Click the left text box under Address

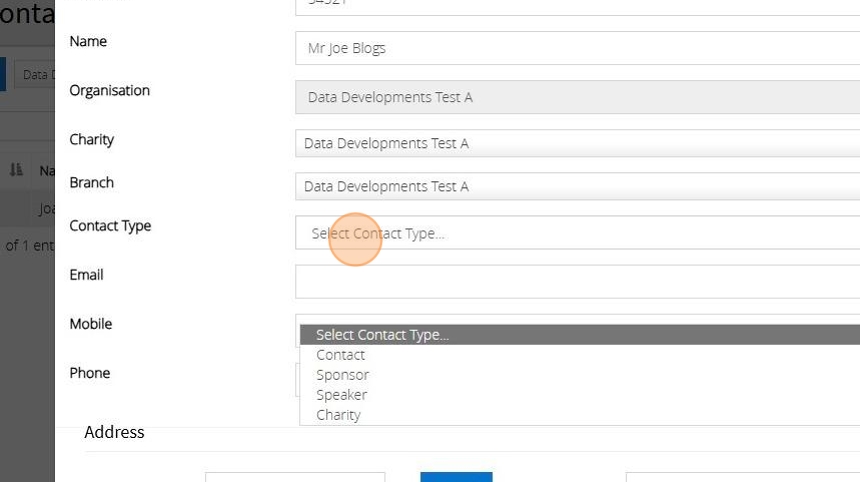pos(295,477)
